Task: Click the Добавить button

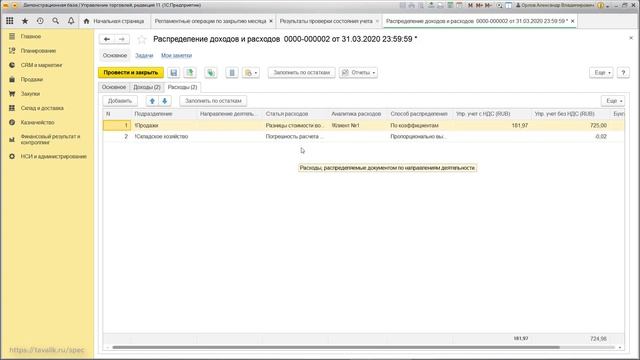Action: point(120,101)
